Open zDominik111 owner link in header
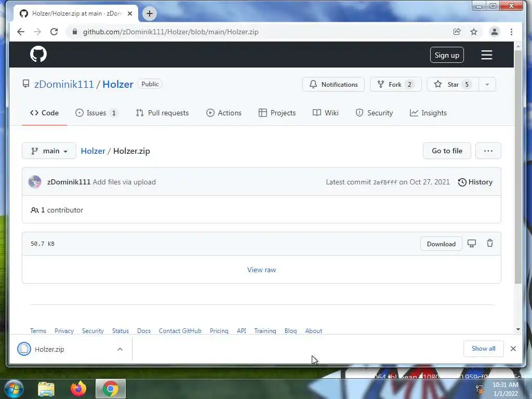 click(64, 84)
